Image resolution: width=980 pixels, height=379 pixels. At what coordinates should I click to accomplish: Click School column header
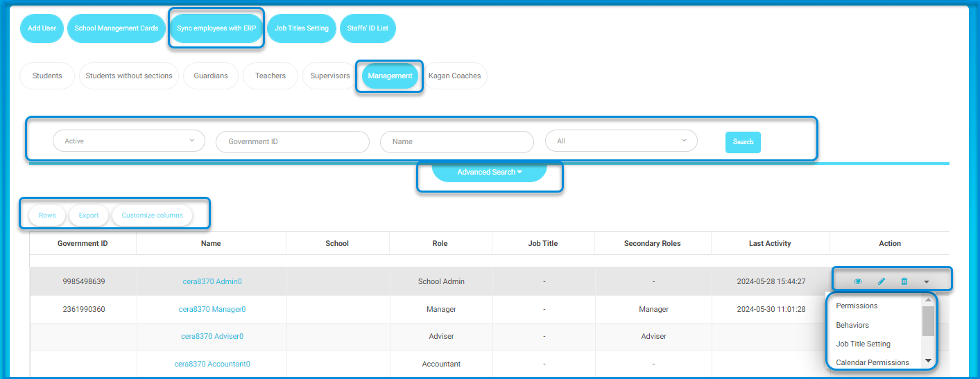(x=337, y=243)
